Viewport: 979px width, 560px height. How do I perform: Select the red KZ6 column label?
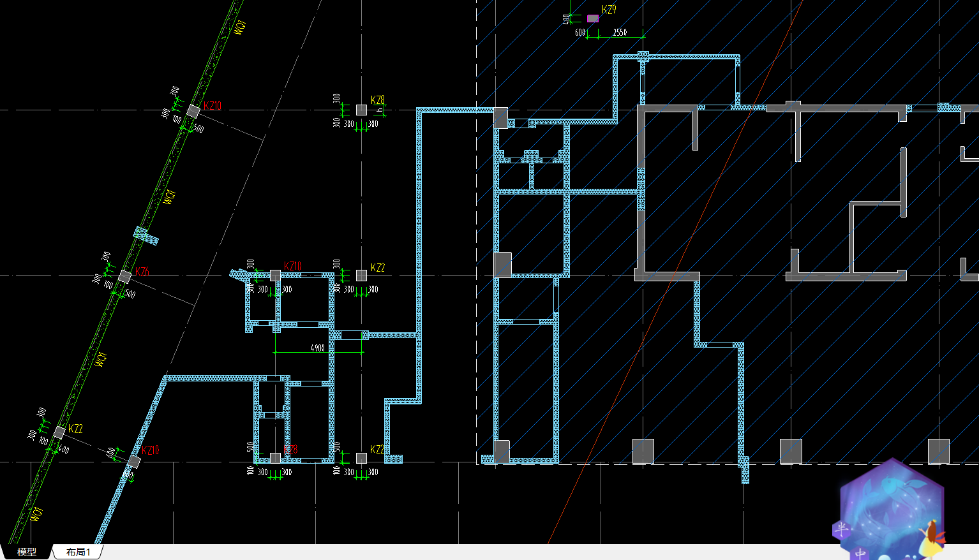tap(142, 272)
